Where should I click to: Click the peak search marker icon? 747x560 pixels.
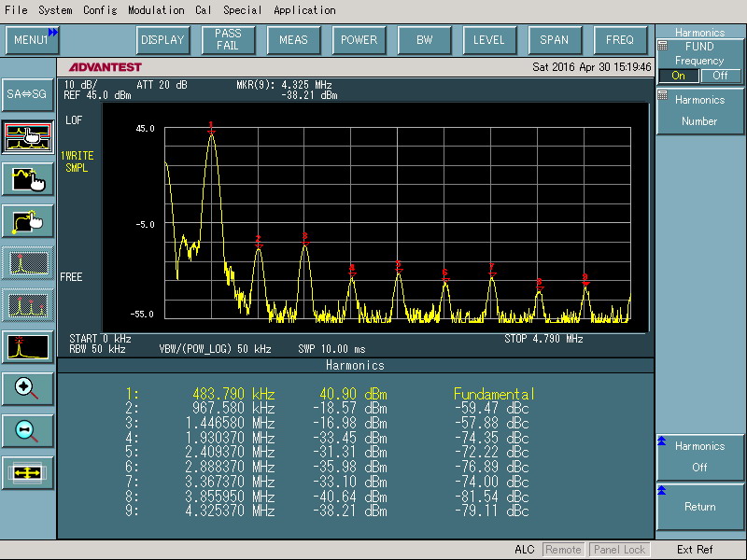tap(27, 347)
